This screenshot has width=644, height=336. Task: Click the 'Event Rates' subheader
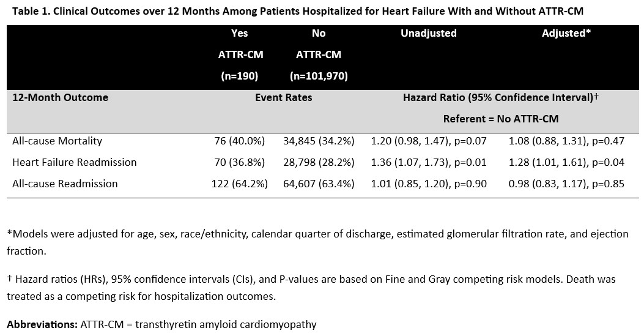(x=283, y=97)
